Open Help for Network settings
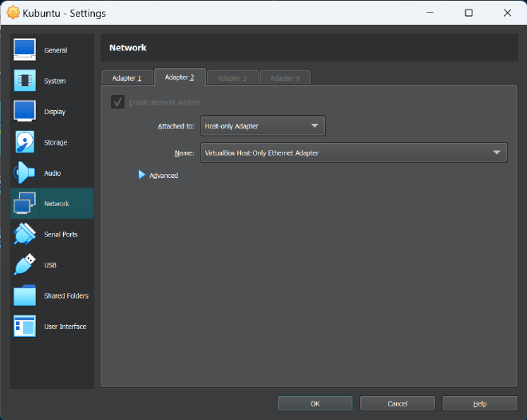The width and height of the screenshot is (527, 420). point(480,403)
